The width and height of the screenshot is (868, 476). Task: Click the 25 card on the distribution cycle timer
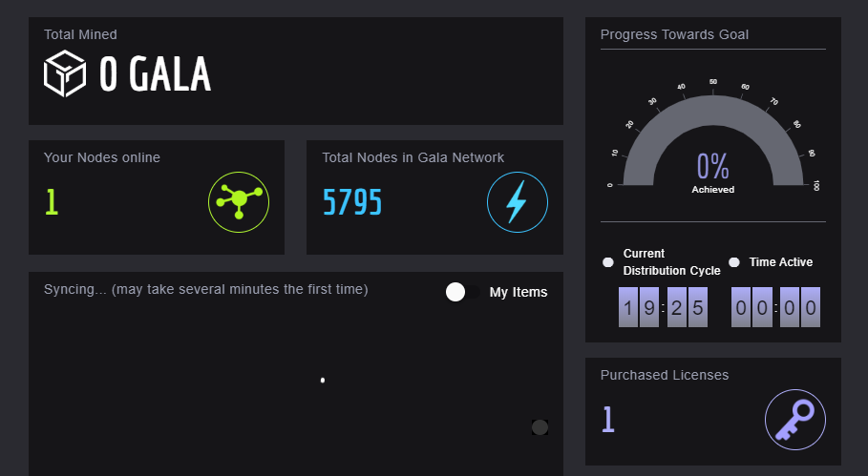pyautogui.click(x=687, y=307)
